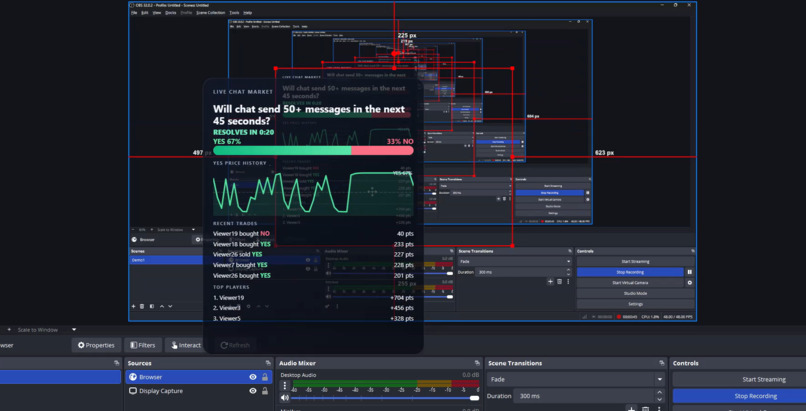Screen dimensions: 806x411
Task: Open Filters for the selected source
Action: 143,345
